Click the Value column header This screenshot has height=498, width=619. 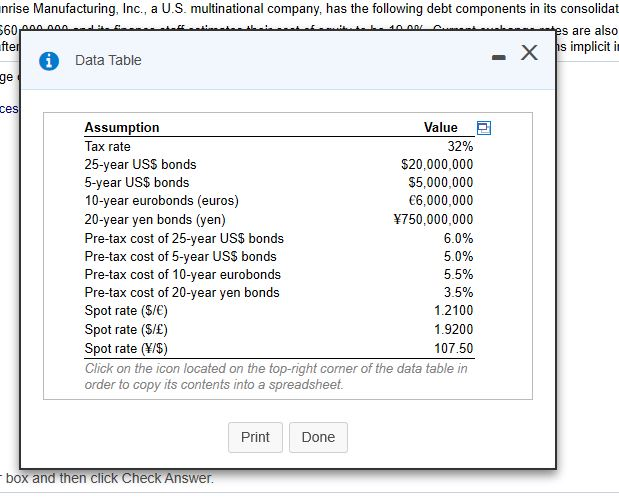pos(441,128)
